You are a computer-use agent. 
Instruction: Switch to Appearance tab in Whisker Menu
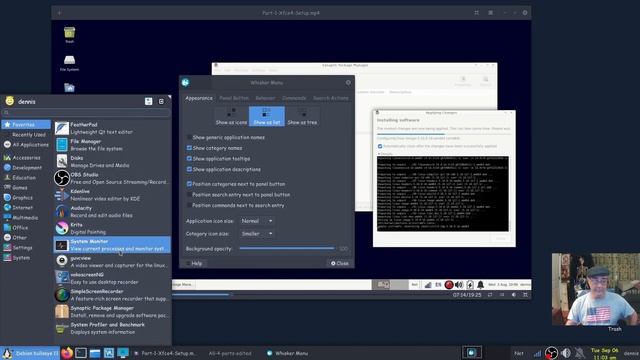click(198, 98)
